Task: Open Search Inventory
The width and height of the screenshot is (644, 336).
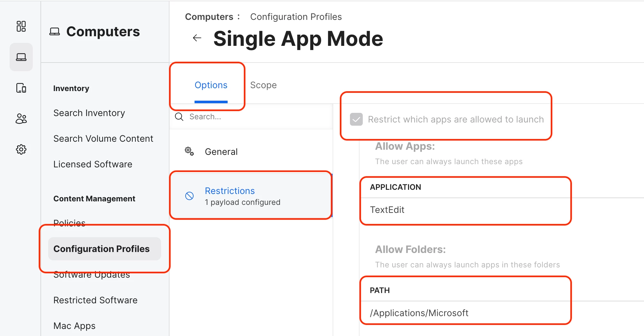Action: (89, 113)
